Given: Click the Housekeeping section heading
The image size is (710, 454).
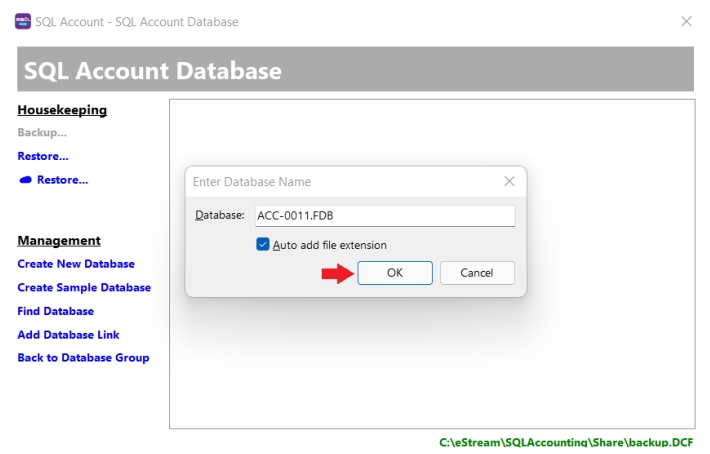Looking at the screenshot, I should (x=62, y=110).
